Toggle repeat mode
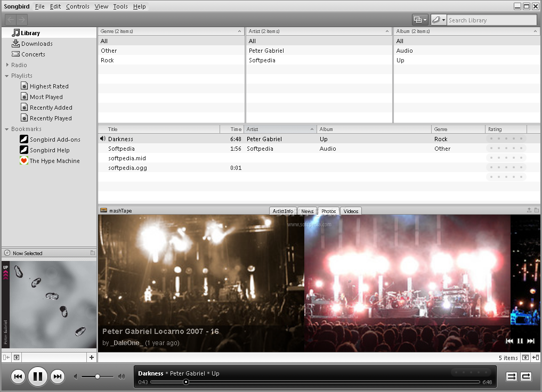Image resolution: width=542 pixels, height=392 pixels. [x=526, y=377]
